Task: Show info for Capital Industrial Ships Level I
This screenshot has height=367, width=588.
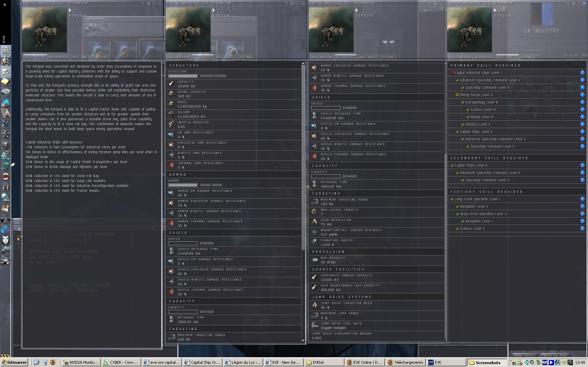Action: click(x=582, y=73)
